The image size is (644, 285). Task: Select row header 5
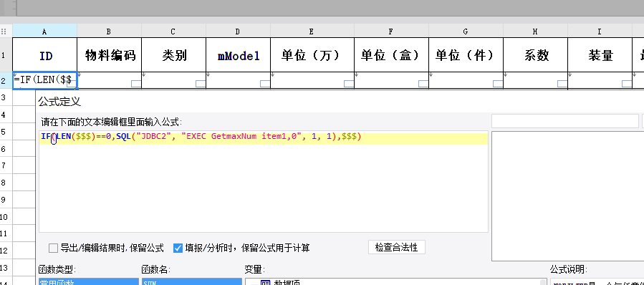[x=4, y=132]
